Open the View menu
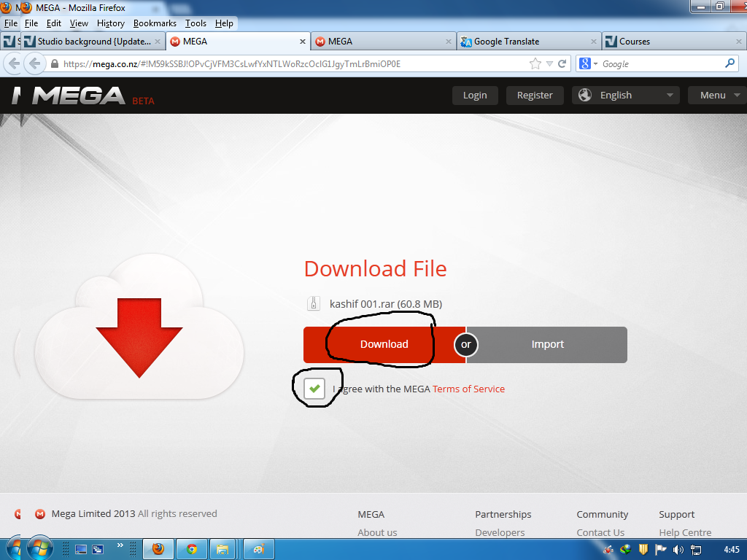 pos(79,23)
